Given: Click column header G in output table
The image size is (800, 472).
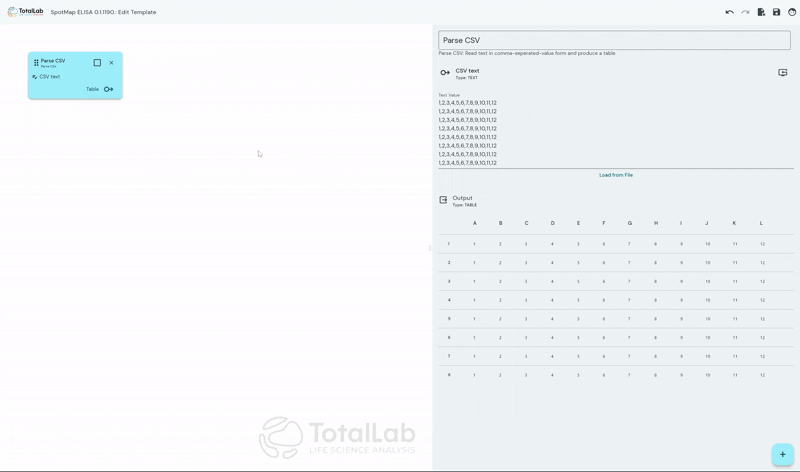Looking at the screenshot, I should [630, 223].
